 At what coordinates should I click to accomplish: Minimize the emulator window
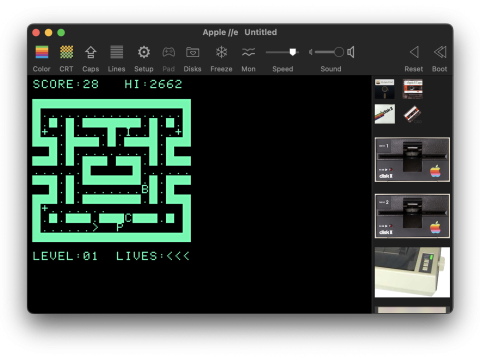pyautogui.click(x=49, y=32)
